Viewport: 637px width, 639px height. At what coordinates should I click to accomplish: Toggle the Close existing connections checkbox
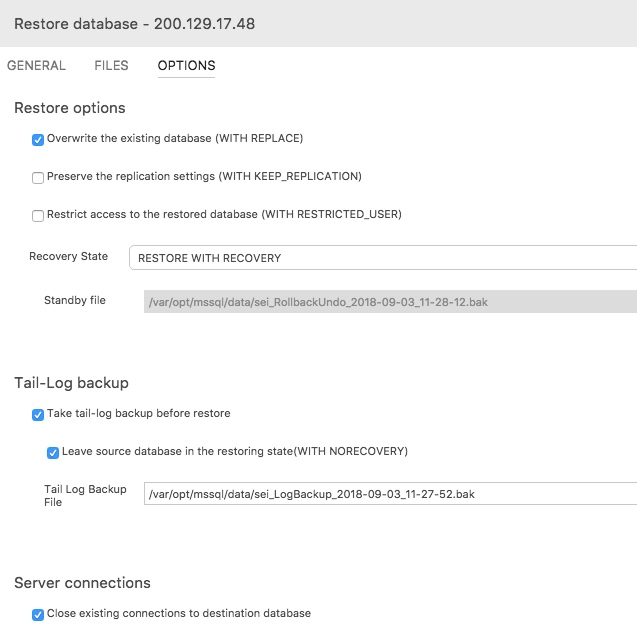[38, 615]
